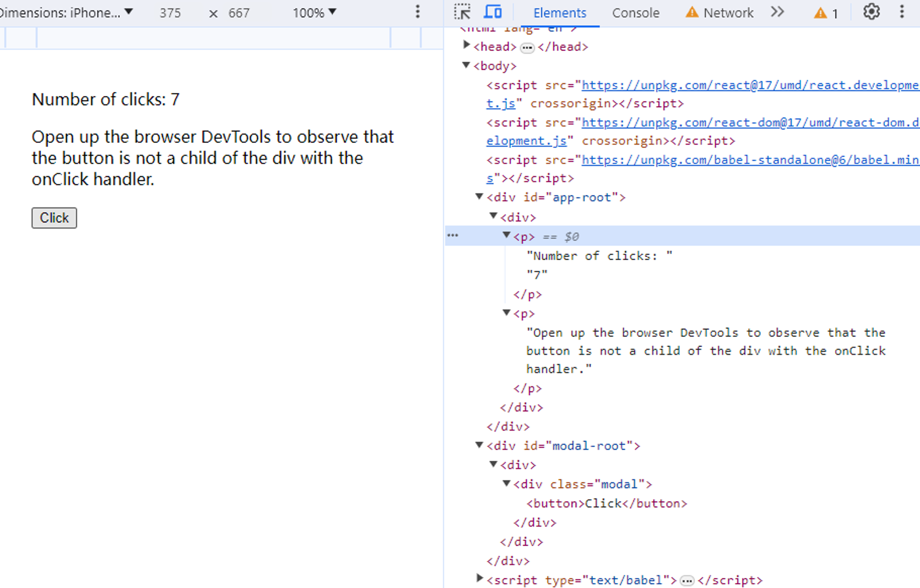
Task: Toggle the device toolbar icon
Action: 493,12
